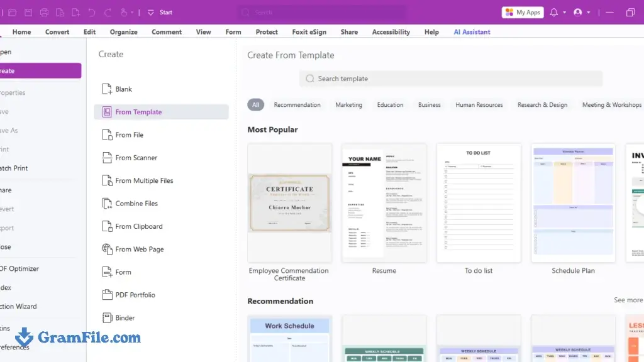The height and width of the screenshot is (362, 644).
Task: Filter templates by Marketing
Action: pyautogui.click(x=348, y=105)
